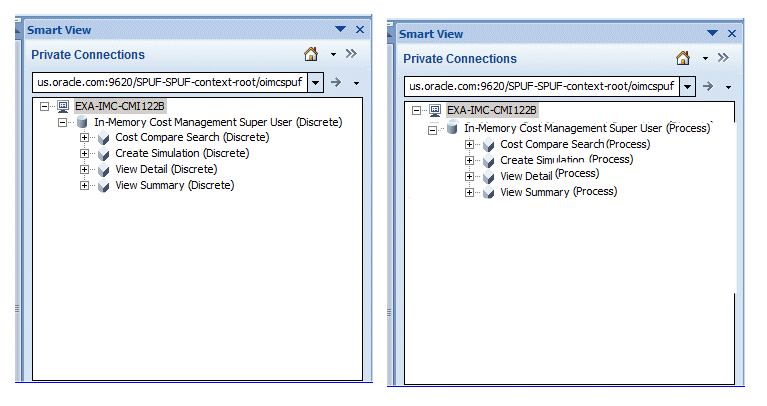Close the right Smart View panel

[732, 33]
